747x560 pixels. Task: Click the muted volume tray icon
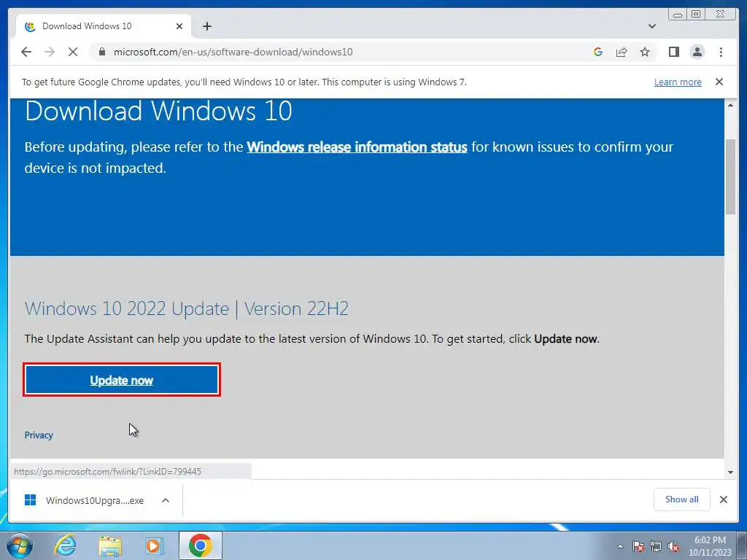[x=673, y=546]
